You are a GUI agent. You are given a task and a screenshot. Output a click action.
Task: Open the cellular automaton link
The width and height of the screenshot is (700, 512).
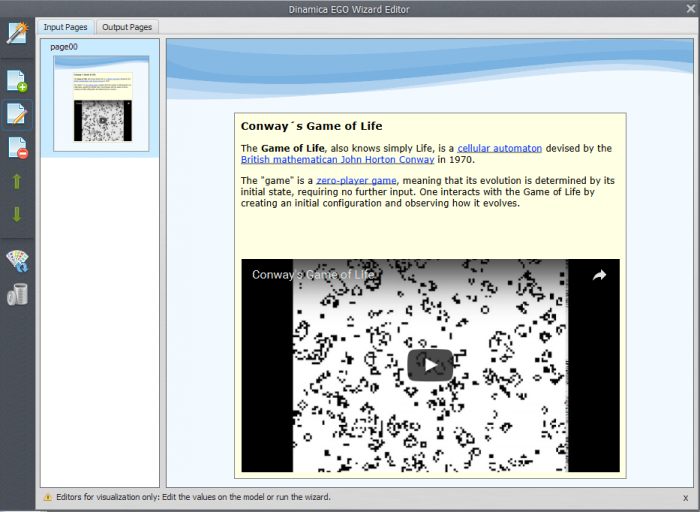click(x=499, y=148)
